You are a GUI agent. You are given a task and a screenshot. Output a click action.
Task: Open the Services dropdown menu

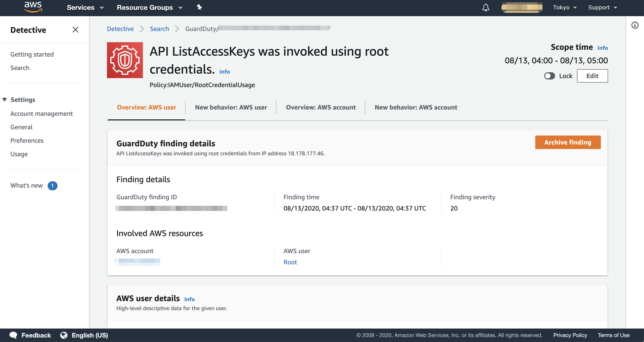pyautogui.click(x=85, y=7)
